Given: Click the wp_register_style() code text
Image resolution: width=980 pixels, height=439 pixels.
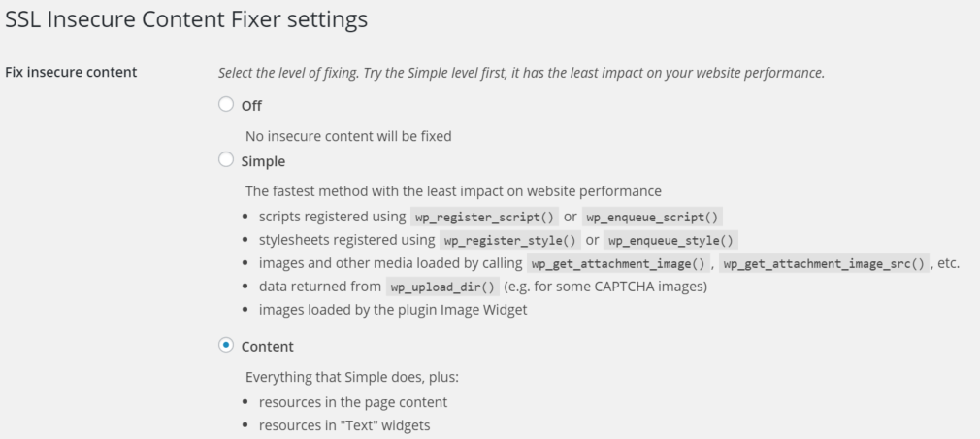Looking at the screenshot, I should pos(510,240).
